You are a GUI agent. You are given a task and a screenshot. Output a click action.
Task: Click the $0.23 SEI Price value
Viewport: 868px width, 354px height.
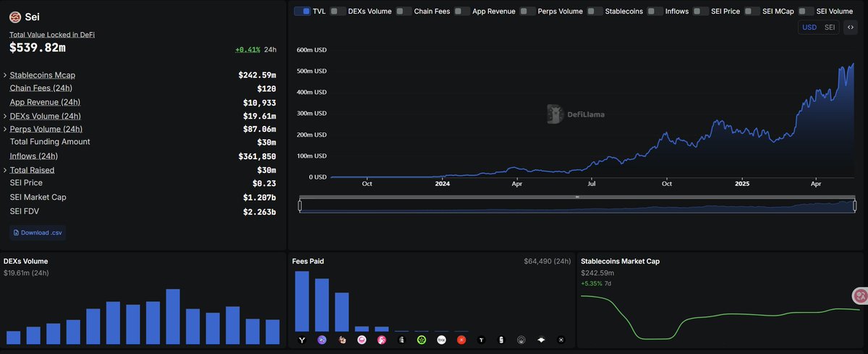coord(264,183)
